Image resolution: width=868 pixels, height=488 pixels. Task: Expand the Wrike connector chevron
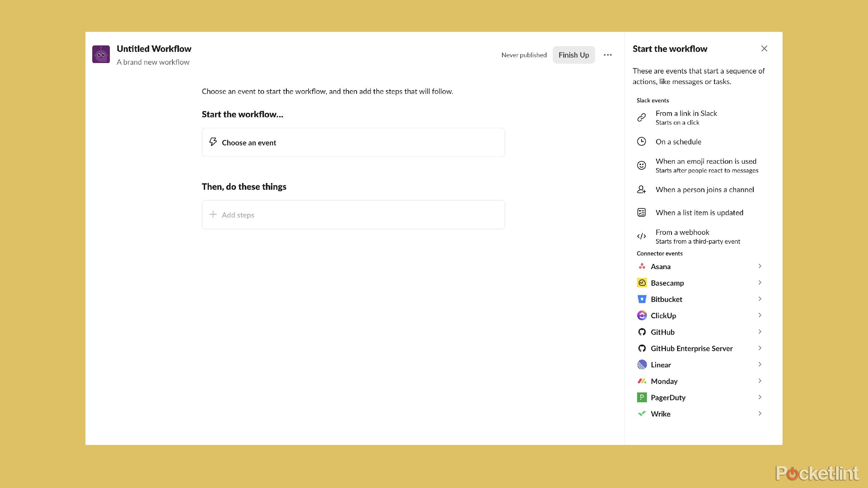tap(760, 413)
